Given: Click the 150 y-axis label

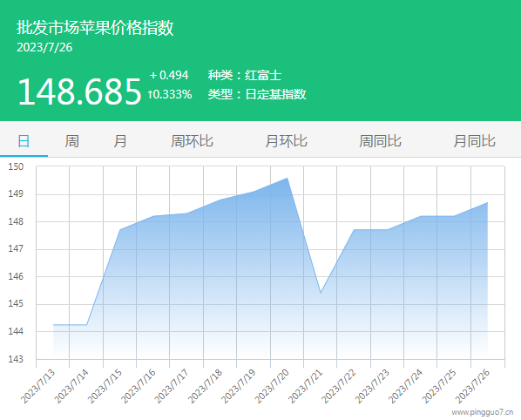Looking at the screenshot, I should (16, 166).
